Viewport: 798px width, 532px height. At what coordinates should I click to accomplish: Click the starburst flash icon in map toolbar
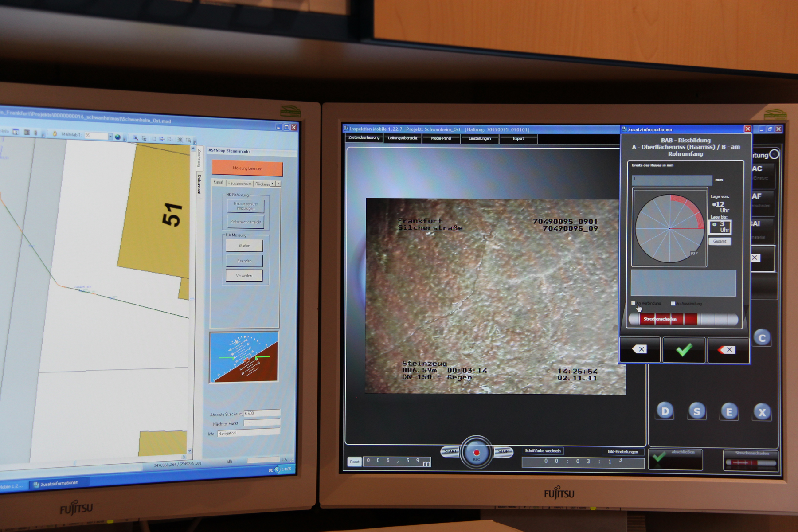tap(180, 140)
